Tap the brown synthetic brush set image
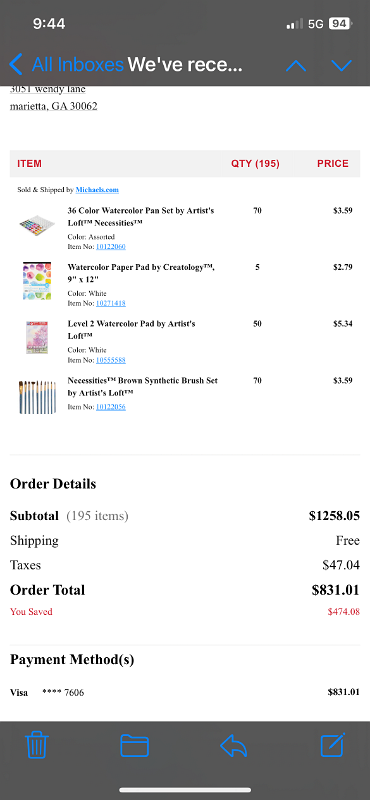 point(37,396)
